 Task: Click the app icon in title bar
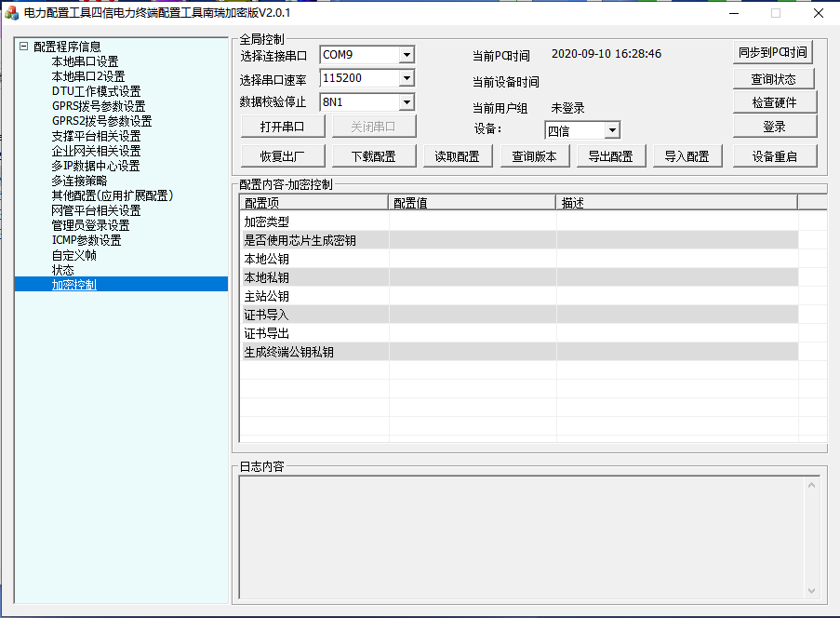coord(11,13)
